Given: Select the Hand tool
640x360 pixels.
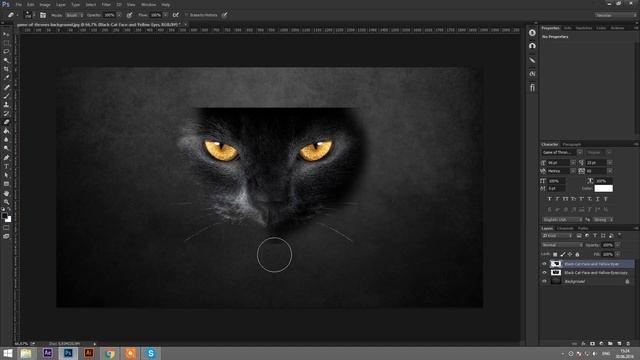Looking at the screenshot, I should pyautogui.click(x=6, y=193).
